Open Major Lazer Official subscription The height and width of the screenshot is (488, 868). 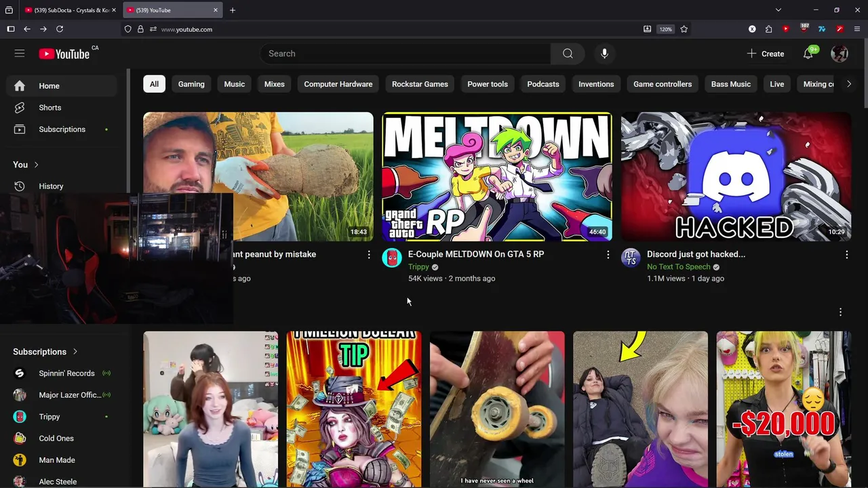(x=62, y=395)
